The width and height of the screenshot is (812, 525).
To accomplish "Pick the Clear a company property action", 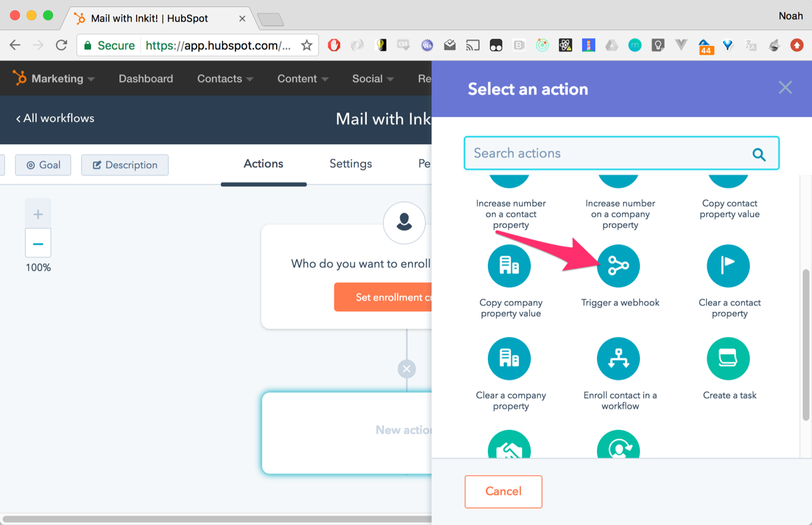I will point(509,359).
